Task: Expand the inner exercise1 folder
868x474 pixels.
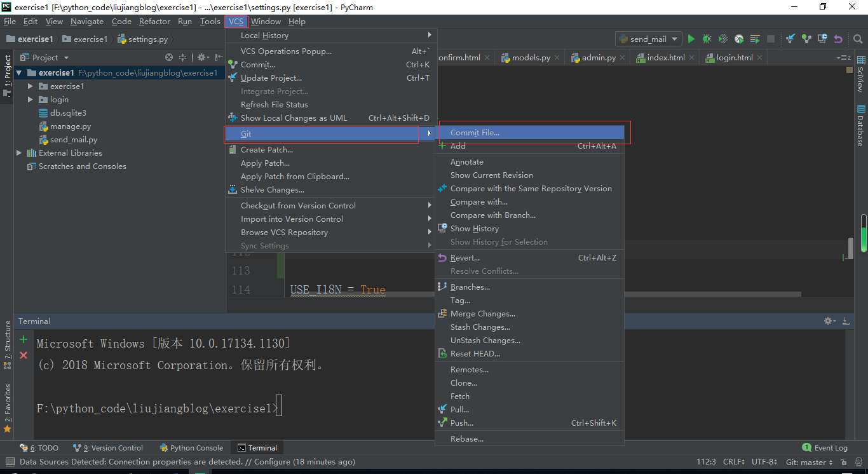Action: 30,86
